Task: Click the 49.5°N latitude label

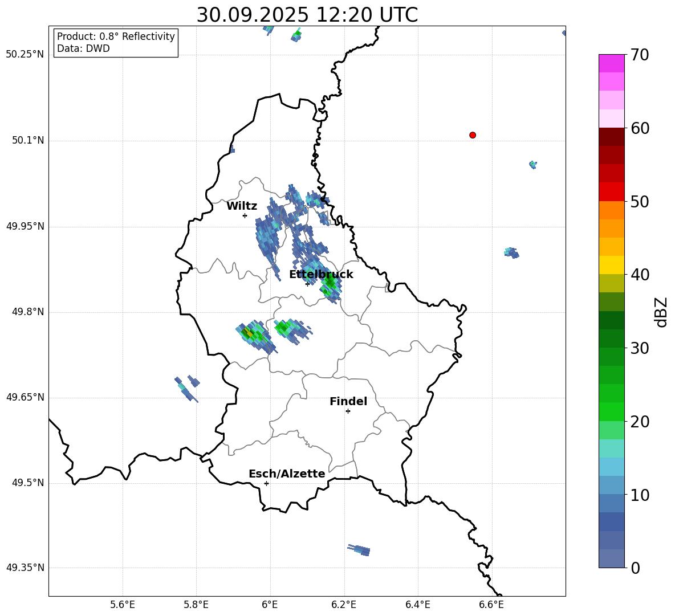Action: (x=28, y=483)
